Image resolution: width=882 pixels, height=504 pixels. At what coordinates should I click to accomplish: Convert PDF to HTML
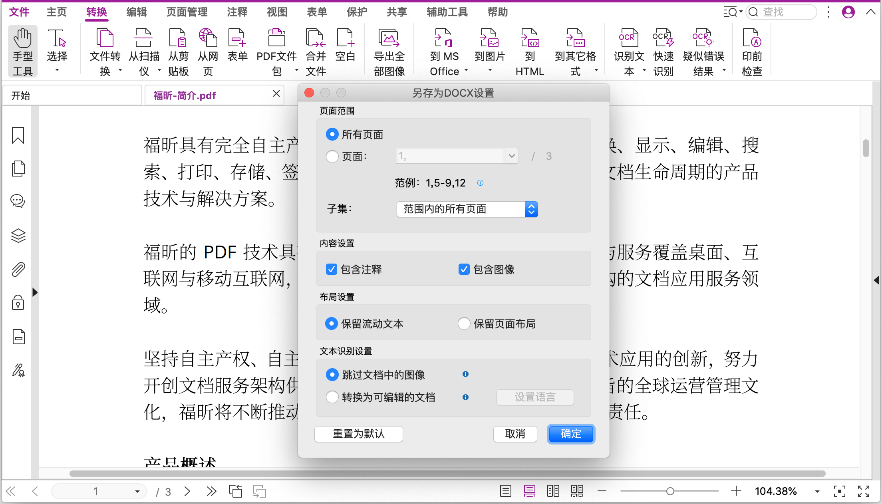530,51
